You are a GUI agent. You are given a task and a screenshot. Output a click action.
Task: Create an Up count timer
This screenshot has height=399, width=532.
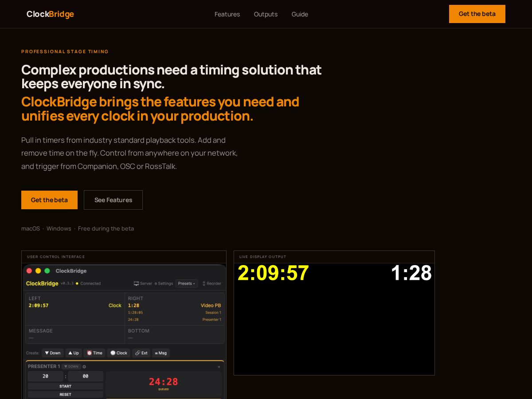(x=74, y=353)
